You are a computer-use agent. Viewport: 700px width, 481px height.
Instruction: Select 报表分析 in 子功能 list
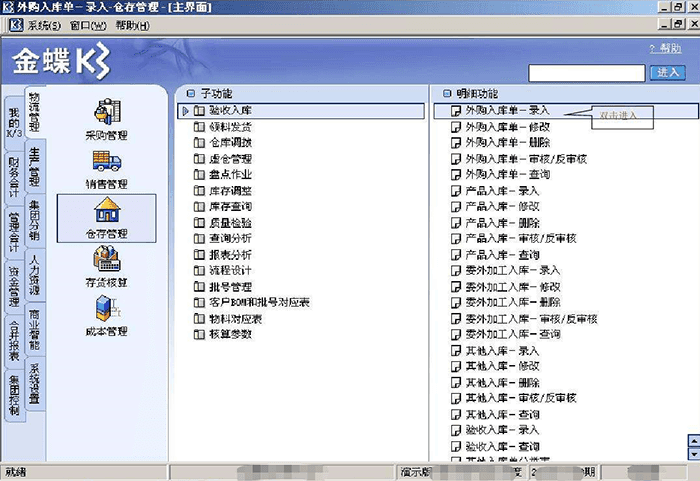[230, 255]
